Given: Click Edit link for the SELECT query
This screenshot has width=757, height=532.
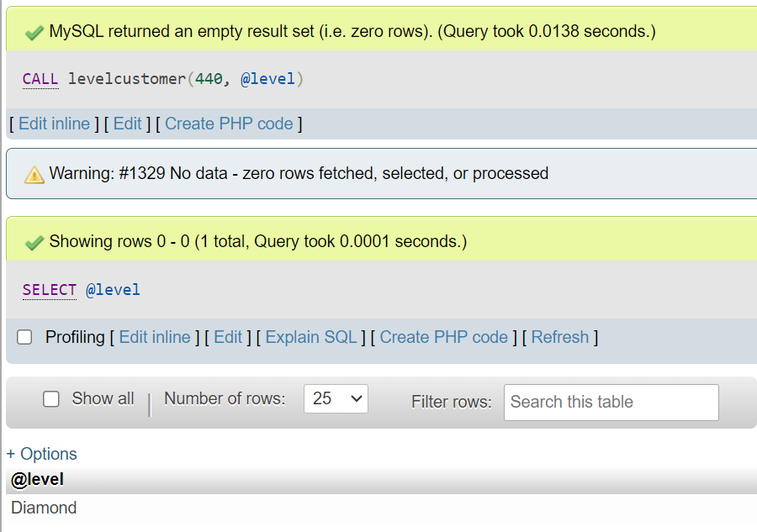Looking at the screenshot, I should point(228,337).
